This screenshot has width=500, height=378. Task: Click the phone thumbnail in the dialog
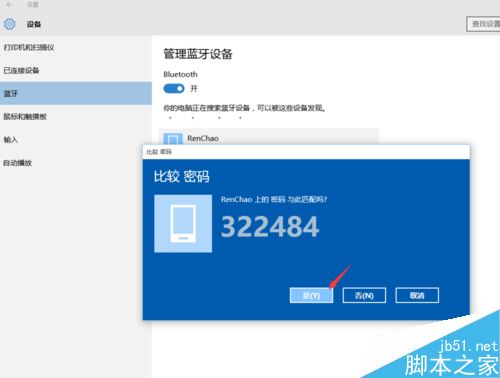pyautogui.click(x=183, y=224)
